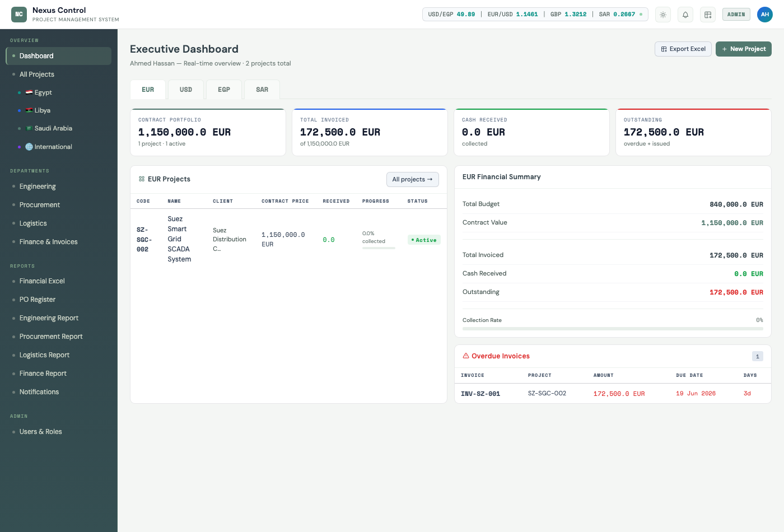Viewport: 784px width, 532px height.
Task: Click the CONTRACT PRICE column header
Action: point(285,201)
